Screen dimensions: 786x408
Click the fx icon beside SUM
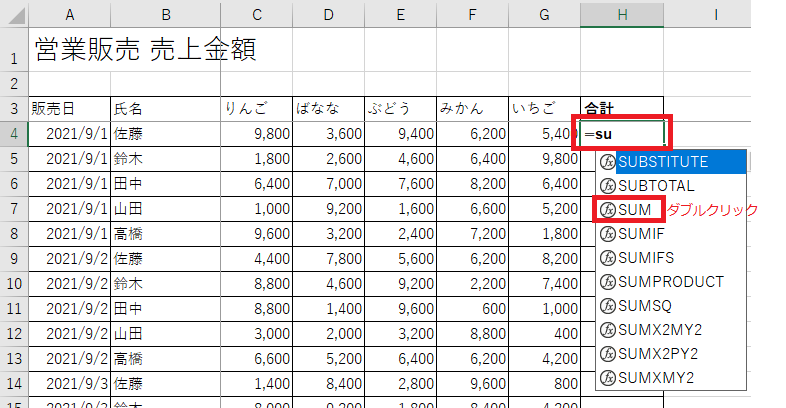607,210
